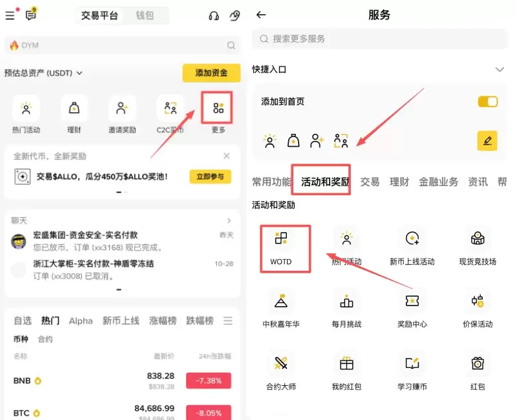Open the 奖励中心 rewards icon

pyautogui.click(x=412, y=302)
